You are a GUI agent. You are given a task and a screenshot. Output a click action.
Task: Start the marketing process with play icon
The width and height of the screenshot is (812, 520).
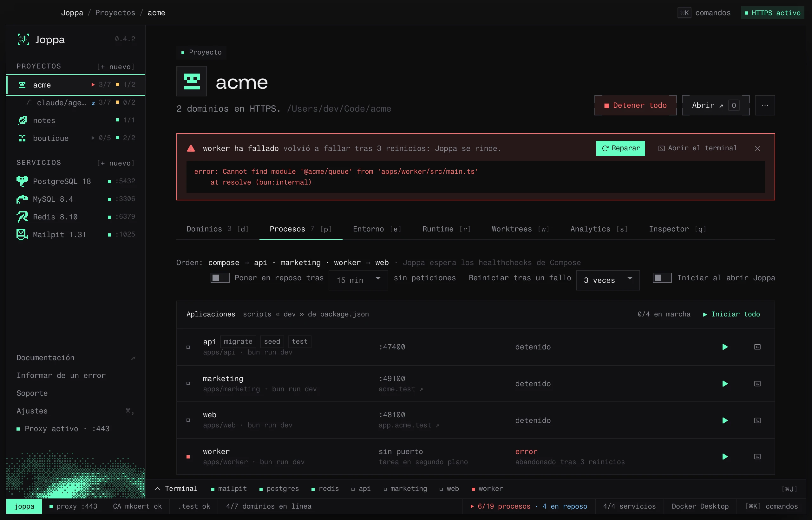(x=724, y=384)
